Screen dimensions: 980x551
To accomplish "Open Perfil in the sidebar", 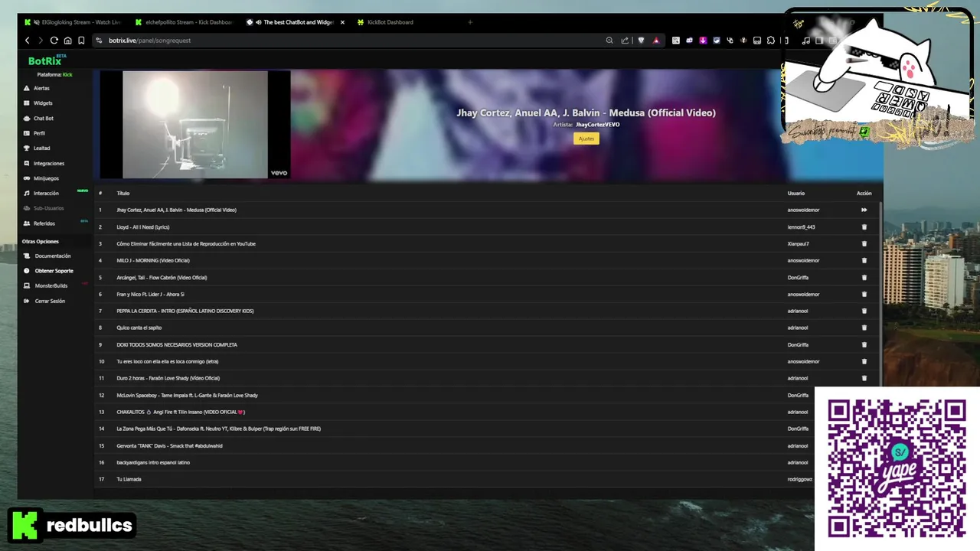I will click(39, 133).
